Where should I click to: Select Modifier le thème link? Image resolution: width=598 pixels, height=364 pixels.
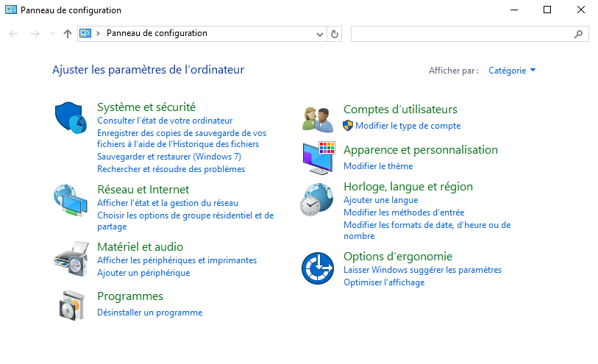(378, 166)
